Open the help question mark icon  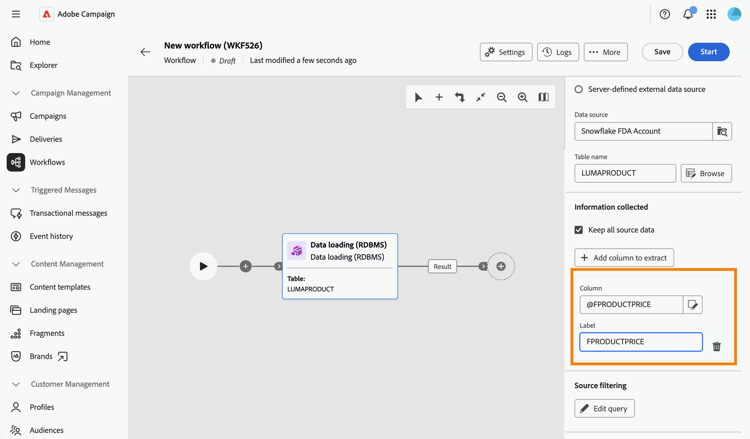pyautogui.click(x=665, y=14)
